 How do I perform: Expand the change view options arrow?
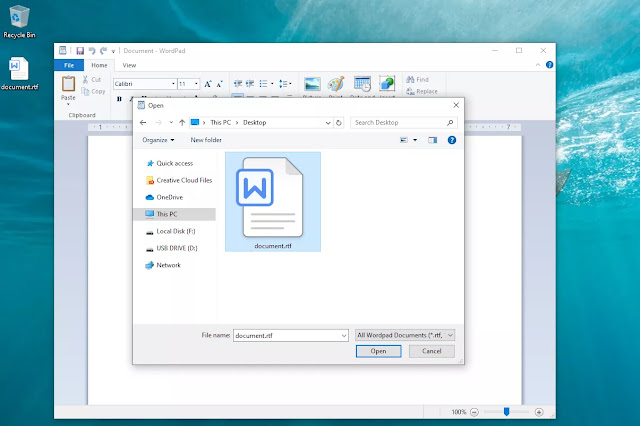[x=416, y=140]
